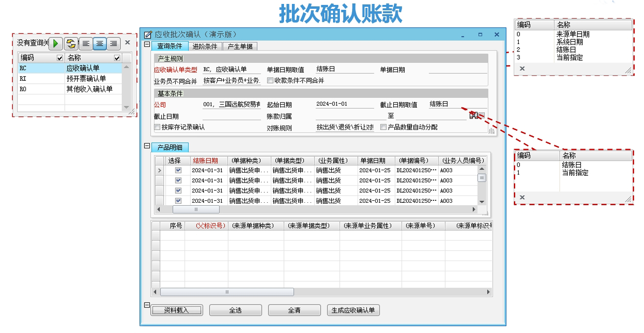Select the RO 其他收入确认单 row
This screenshot has height=333, width=644.
pyautogui.click(x=69, y=89)
